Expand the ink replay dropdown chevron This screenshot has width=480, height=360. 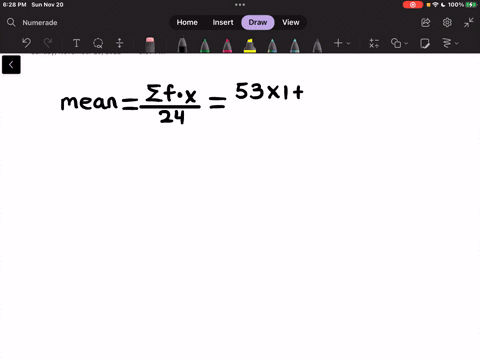tap(457, 43)
